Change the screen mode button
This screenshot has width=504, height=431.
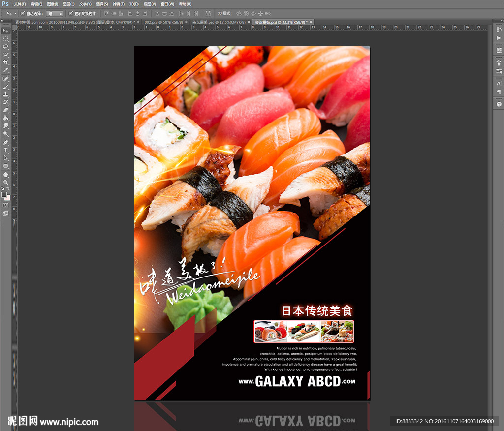click(x=6, y=214)
